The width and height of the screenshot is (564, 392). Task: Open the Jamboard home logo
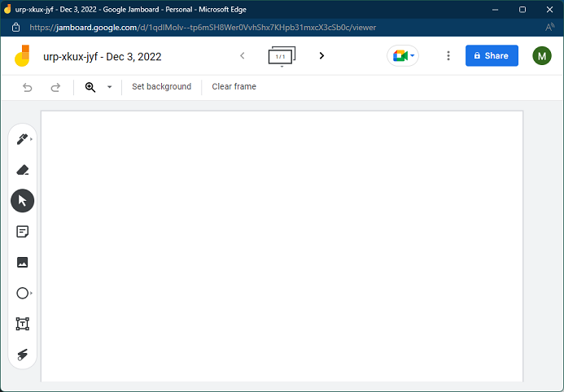coord(22,55)
